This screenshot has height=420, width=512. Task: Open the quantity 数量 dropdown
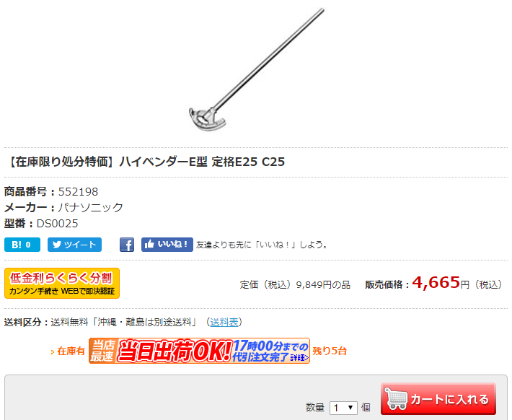pos(343,408)
